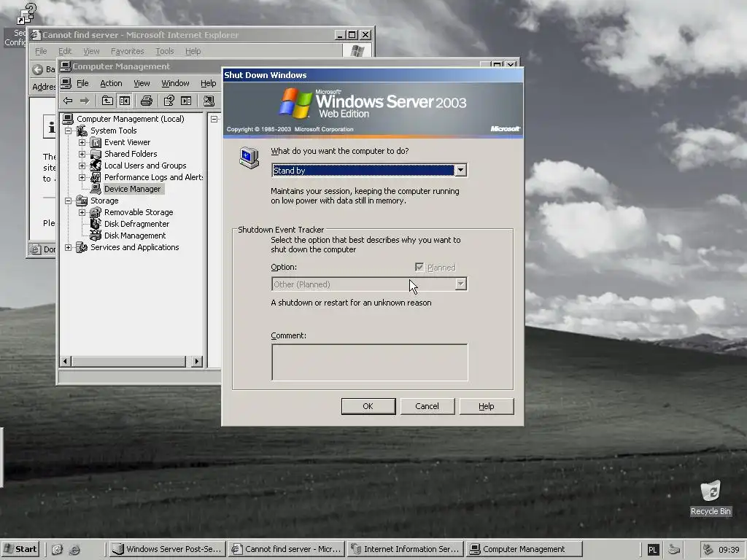Click the Up one level folder icon

tap(107, 101)
